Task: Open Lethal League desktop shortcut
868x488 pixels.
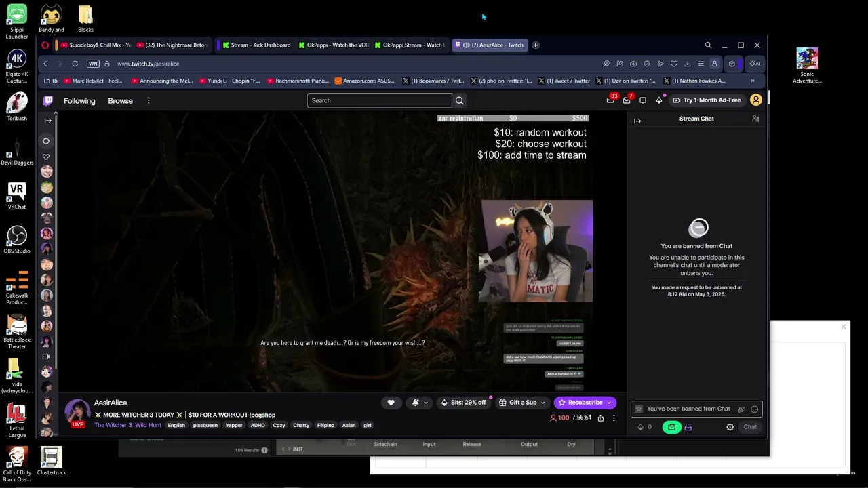Action: pyautogui.click(x=17, y=420)
